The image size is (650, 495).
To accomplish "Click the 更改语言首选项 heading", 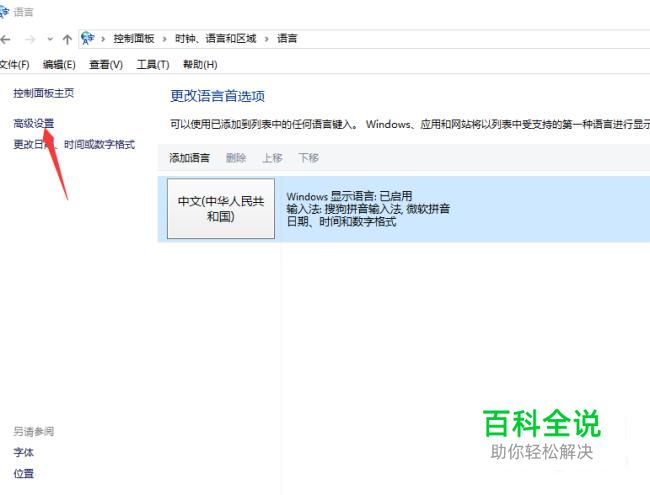I will [217, 96].
